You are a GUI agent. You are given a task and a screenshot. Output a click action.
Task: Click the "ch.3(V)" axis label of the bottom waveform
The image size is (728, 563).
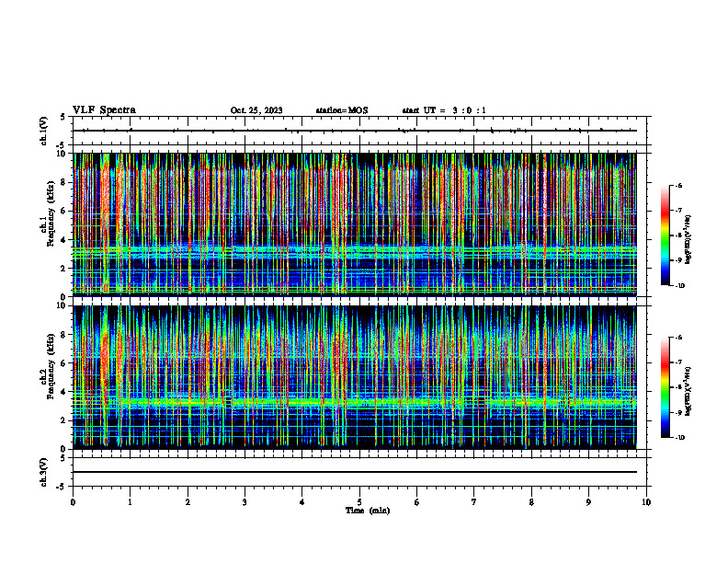tap(43, 472)
